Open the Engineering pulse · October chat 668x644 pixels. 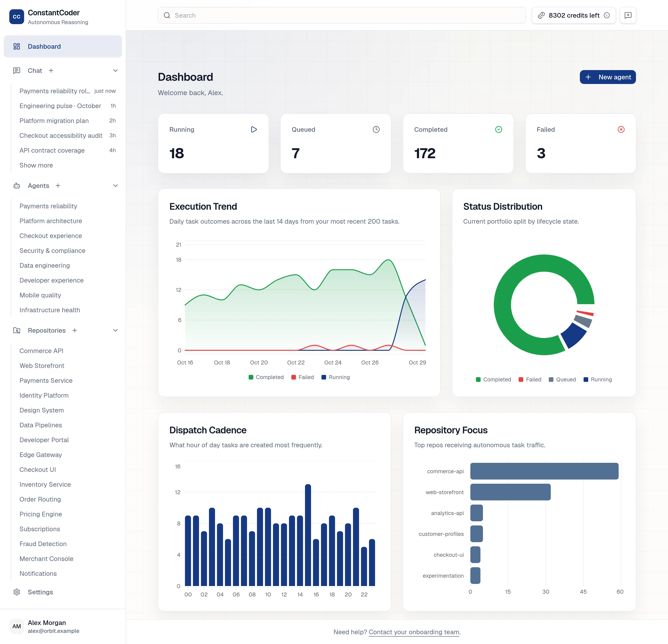pyautogui.click(x=67, y=106)
